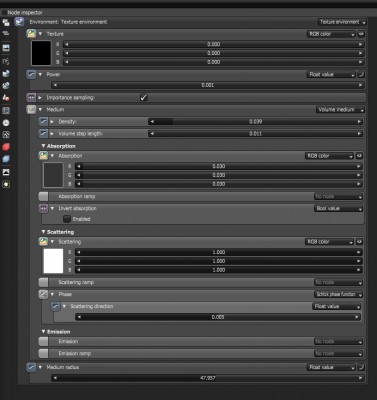
Task: Collapse the Absorption section header
Action: [58, 146]
